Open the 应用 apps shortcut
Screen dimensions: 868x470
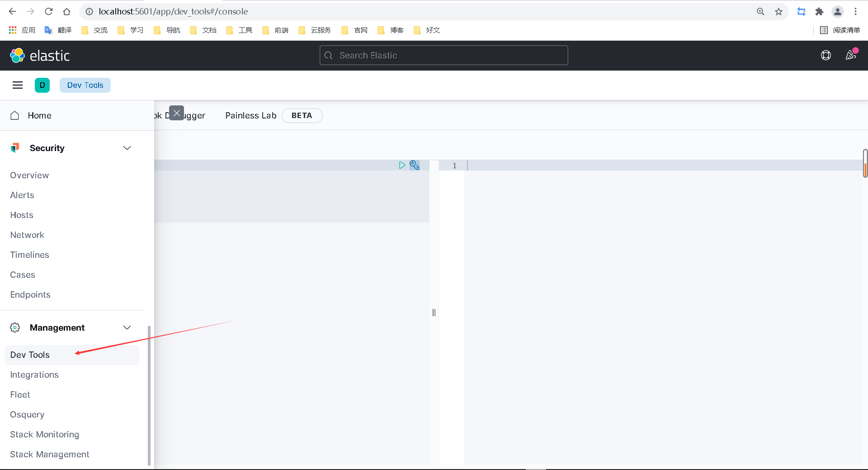(22, 30)
